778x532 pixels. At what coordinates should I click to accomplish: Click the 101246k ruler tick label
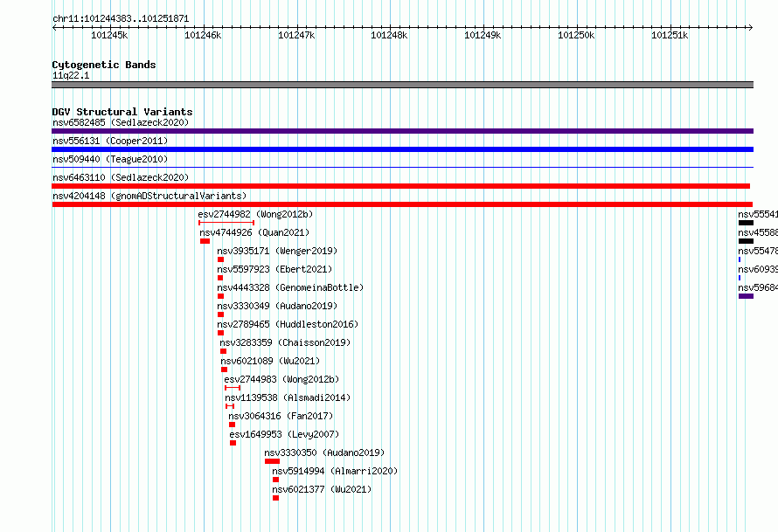(x=203, y=35)
